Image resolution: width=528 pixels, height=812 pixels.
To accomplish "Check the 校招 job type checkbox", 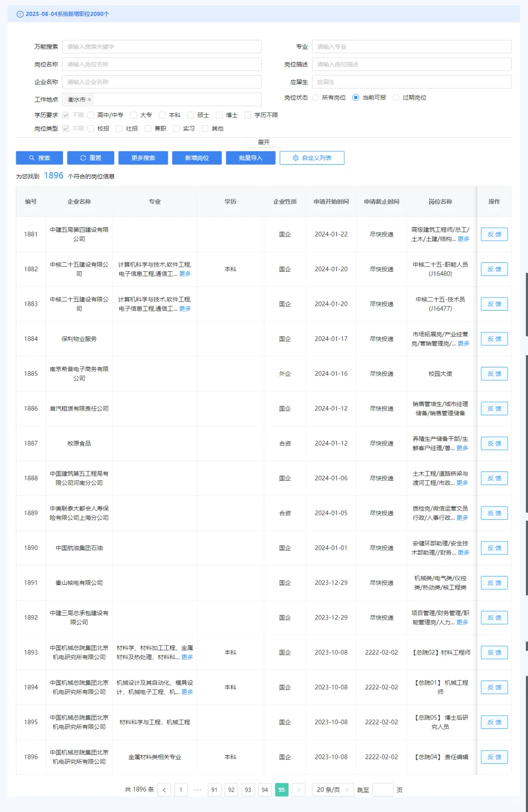I will [91, 128].
